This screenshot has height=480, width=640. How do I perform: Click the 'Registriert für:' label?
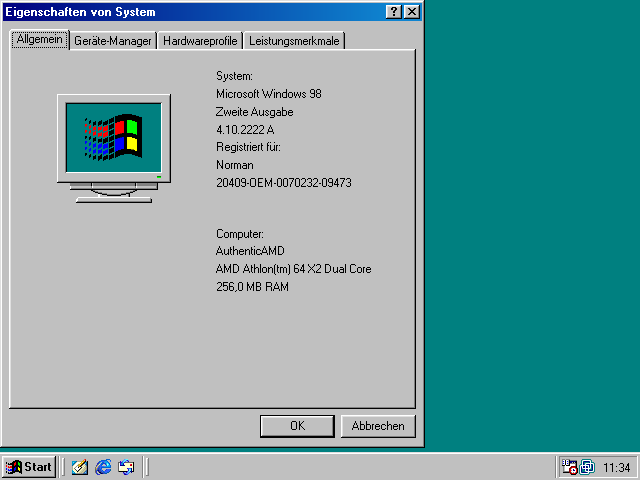click(x=248, y=147)
